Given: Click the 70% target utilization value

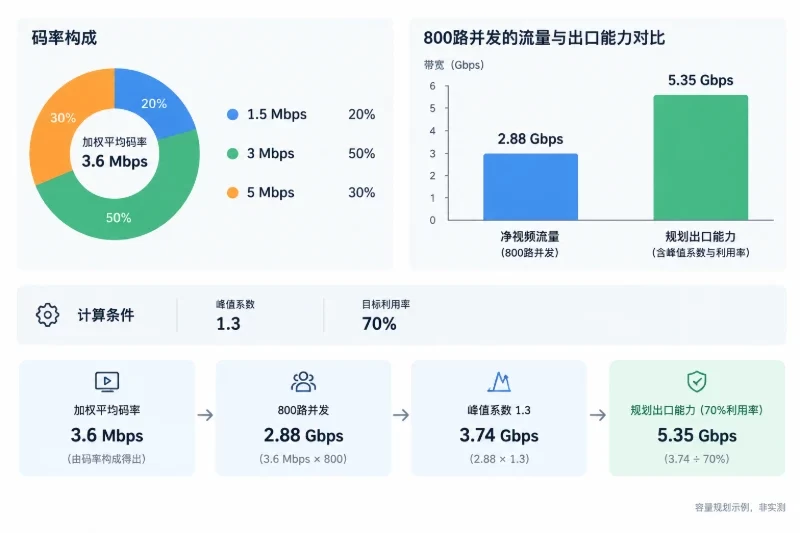Looking at the screenshot, I should pyautogui.click(x=379, y=324).
